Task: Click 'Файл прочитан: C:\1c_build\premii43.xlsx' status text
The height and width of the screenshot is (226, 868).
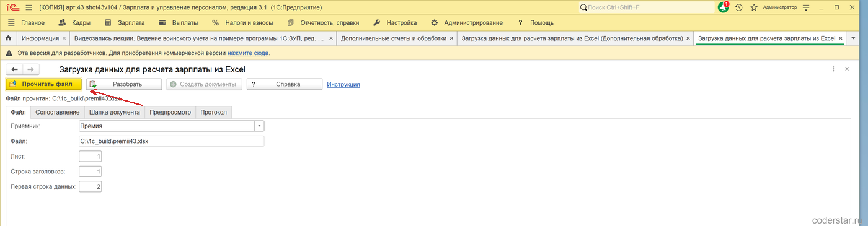Action: (63, 98)
